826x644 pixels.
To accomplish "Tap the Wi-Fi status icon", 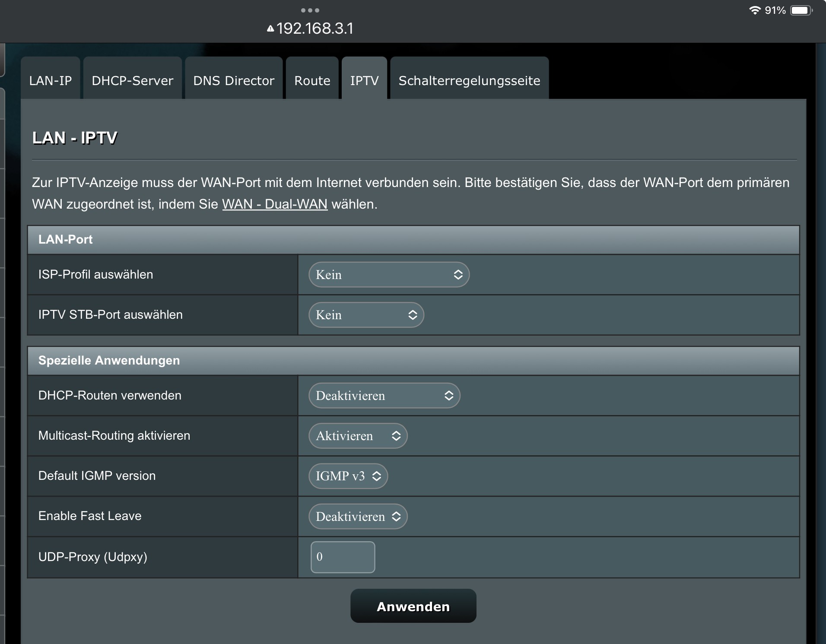I will coord(754,10).
